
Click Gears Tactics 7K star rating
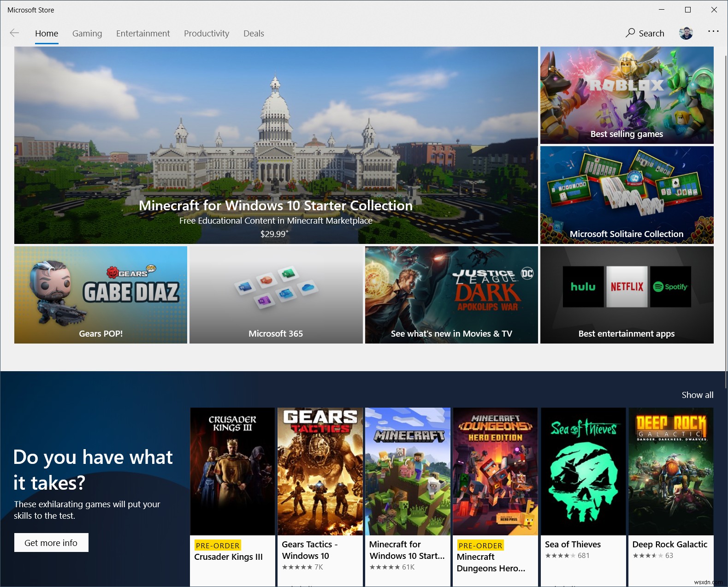[302, 567]
